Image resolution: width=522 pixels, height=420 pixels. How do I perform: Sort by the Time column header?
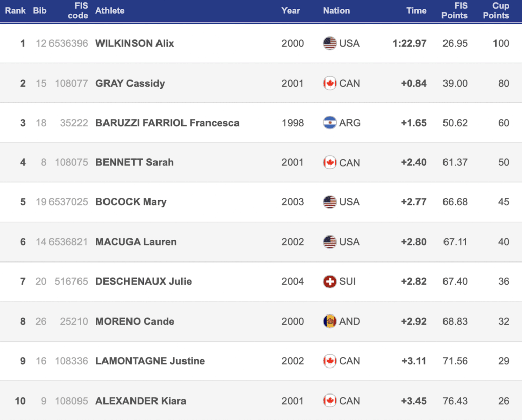(x=416, y=10)
